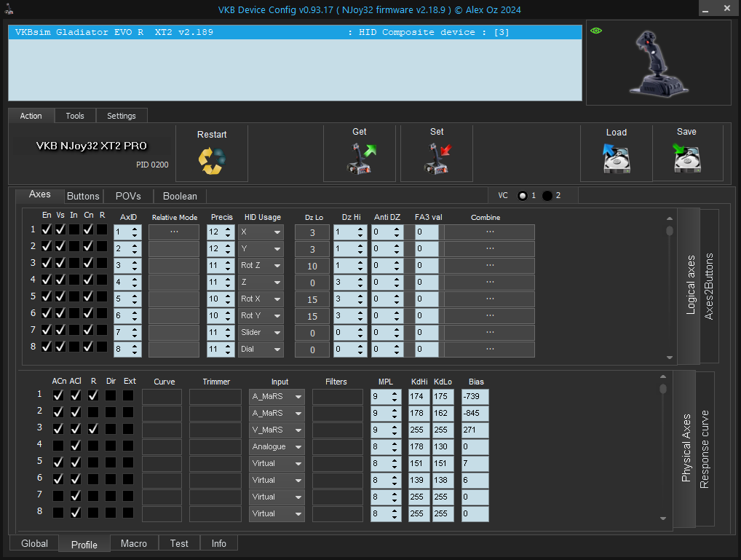Switch to the Global bottom tab
This screenshot has width=741, height=560.
coord(34,543)
